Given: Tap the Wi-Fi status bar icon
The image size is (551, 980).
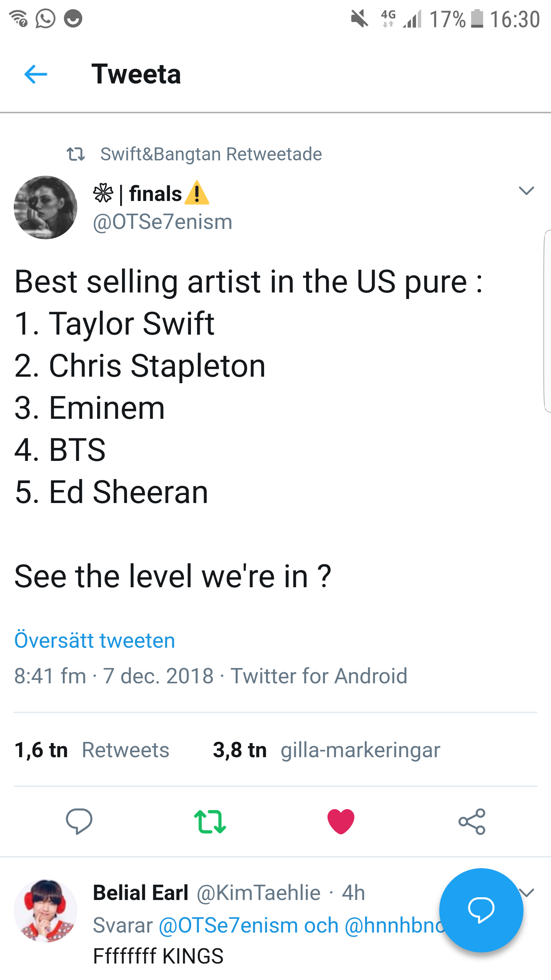Looking at the screenshot, I should [x=18, y=18].
